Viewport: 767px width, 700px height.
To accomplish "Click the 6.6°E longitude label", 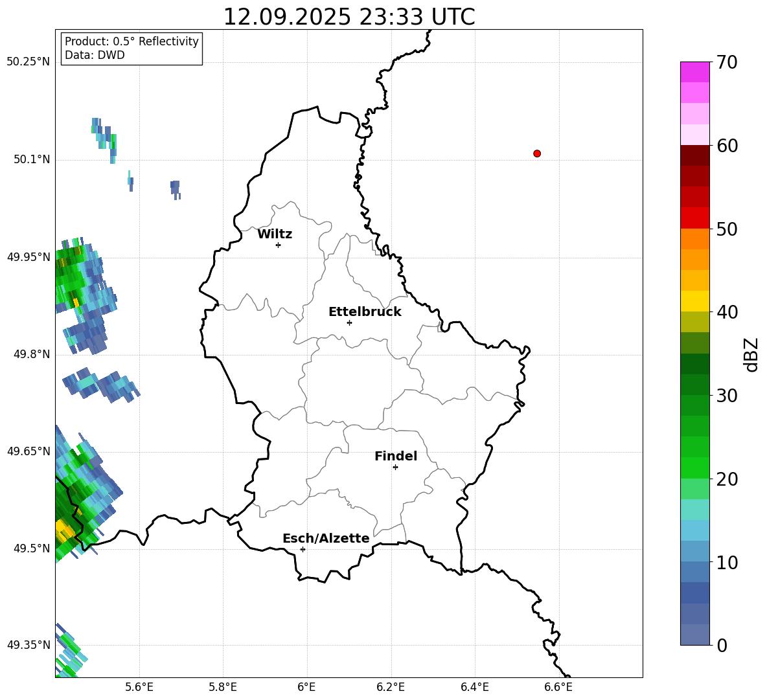I will click(558, 687).
